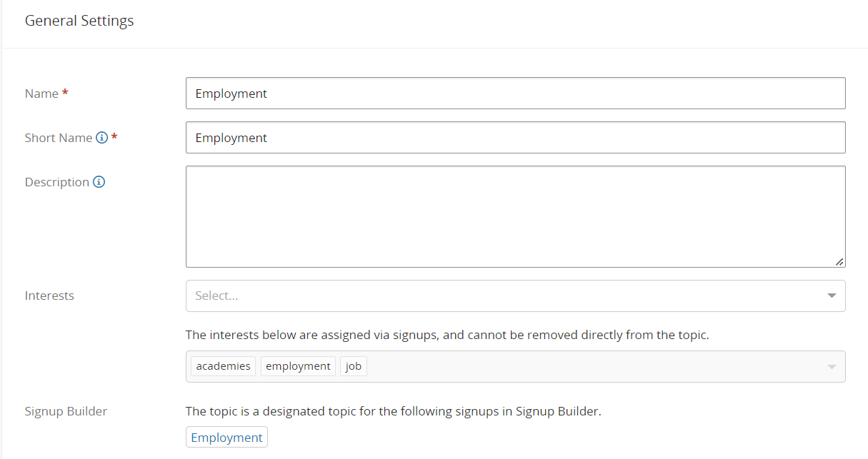Click the assigned interests greyed dropdown arrow

pos(832,366)
